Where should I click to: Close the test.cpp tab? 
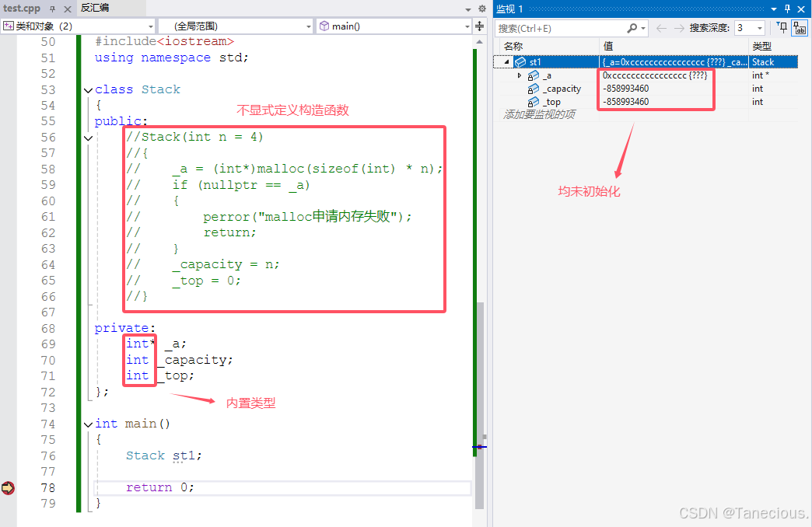pos(68,9)
